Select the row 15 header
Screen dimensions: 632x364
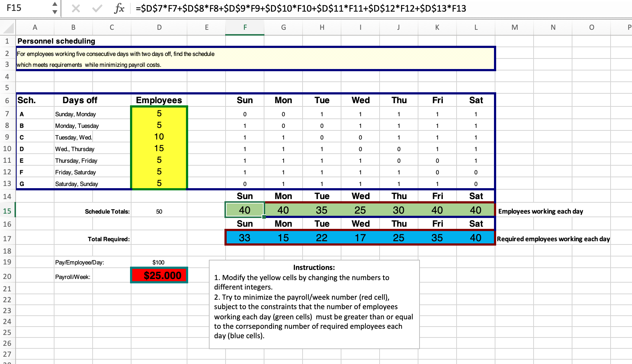tap(8, 210)
